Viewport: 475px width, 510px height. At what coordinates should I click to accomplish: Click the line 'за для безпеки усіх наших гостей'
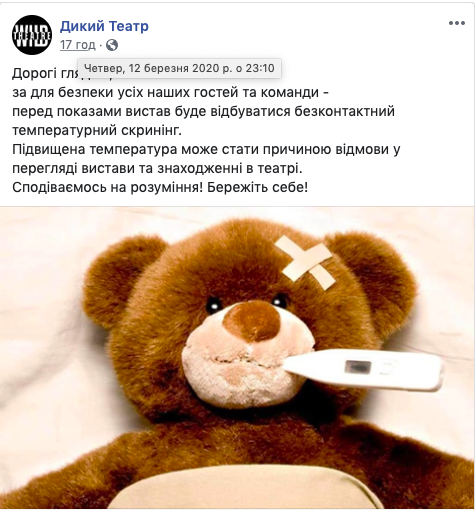pyautogui.click(x=123, y=92)
